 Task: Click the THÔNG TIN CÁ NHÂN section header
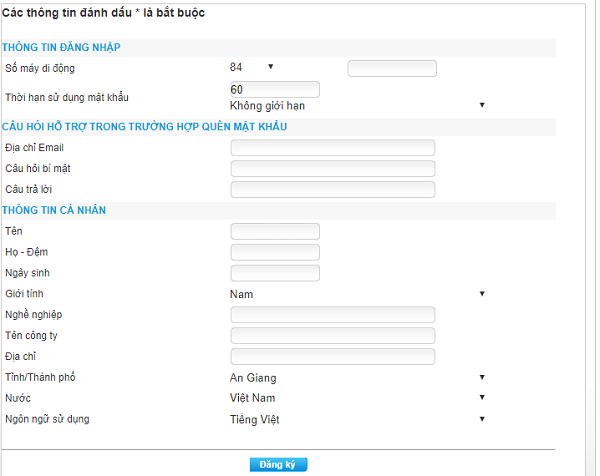tap(54, 210)
